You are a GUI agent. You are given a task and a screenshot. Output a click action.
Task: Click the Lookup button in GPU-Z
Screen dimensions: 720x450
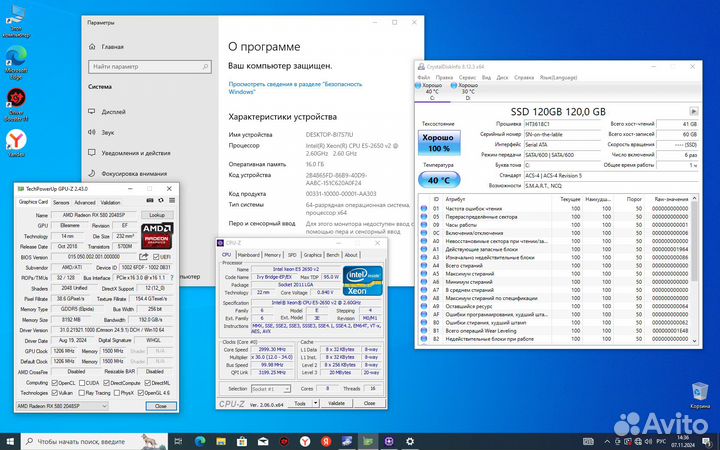pyautogui.click(x=157, y=215)
